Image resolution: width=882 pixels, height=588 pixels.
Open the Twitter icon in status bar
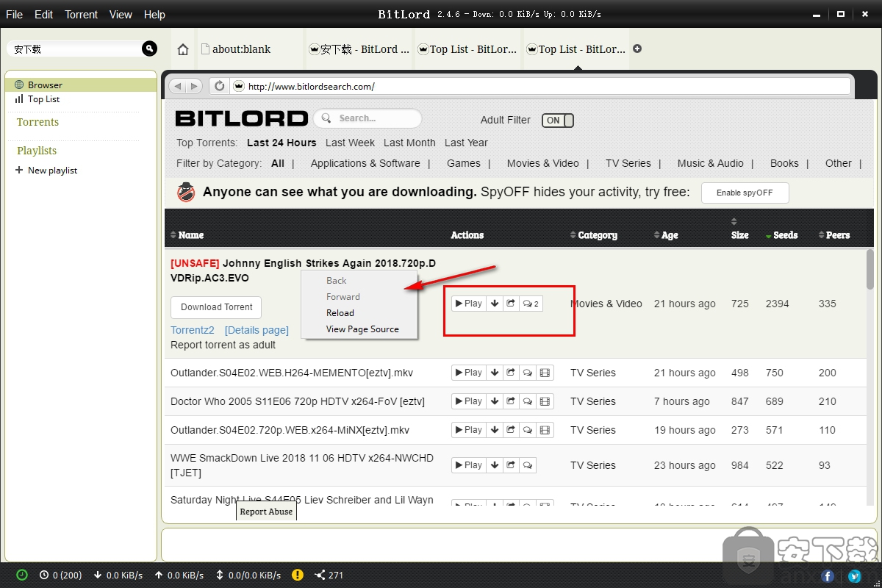coord(854,576)
